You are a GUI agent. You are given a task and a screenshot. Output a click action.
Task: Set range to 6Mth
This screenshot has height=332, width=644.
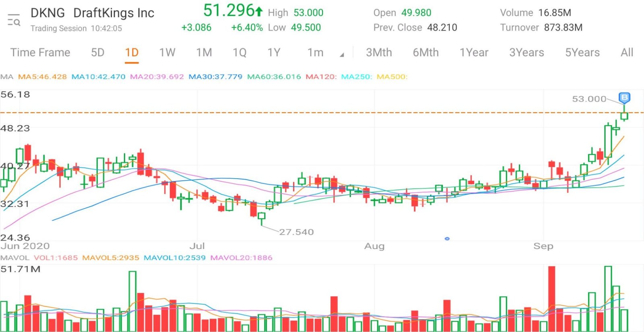click(x=426, y=53)
